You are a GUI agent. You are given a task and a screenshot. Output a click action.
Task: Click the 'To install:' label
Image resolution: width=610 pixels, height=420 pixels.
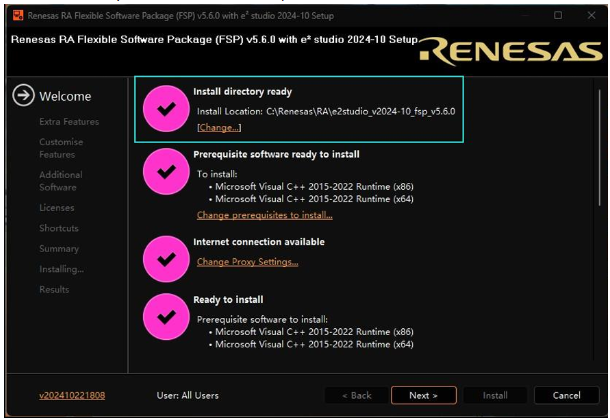[x=217, y=174]
